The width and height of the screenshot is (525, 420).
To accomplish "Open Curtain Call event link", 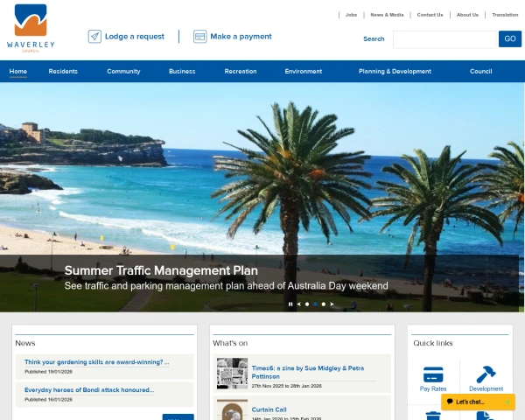I will 269,409.
